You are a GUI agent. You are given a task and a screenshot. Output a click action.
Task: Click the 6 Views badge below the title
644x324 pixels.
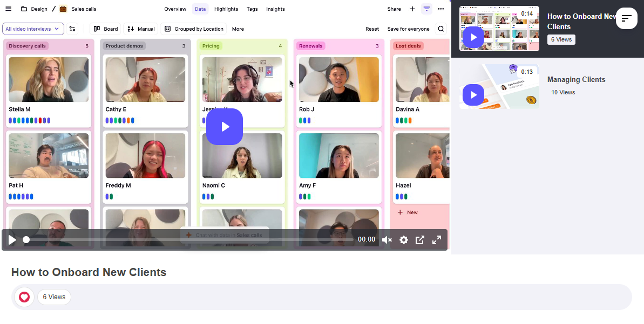pos(54,297)
